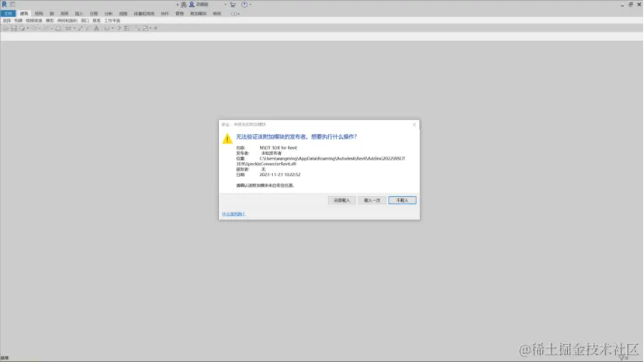Open the 什么是风险? link
Image resolution: width=644 pixels, height=362 pixels.
coord(234,214)
